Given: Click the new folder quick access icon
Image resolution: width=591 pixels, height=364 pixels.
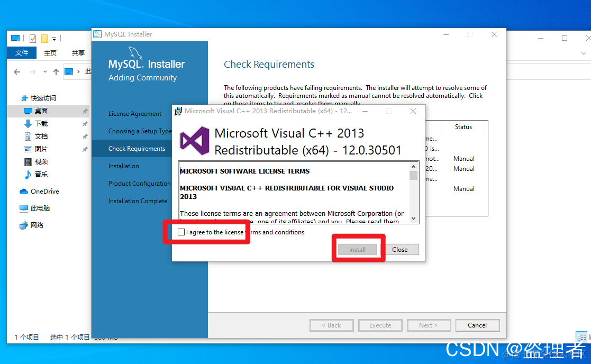Looking at the screenshot, I should [x=44, y=39].
